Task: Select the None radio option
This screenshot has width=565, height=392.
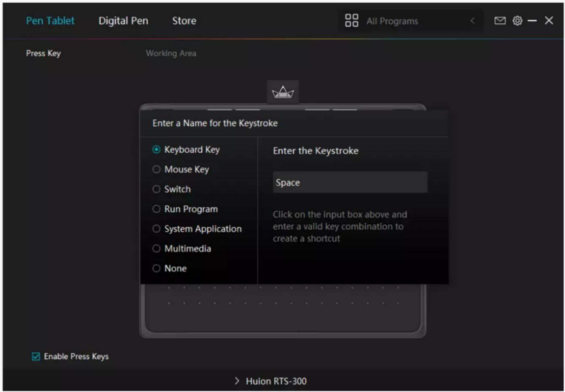Action: pos(157,268)
